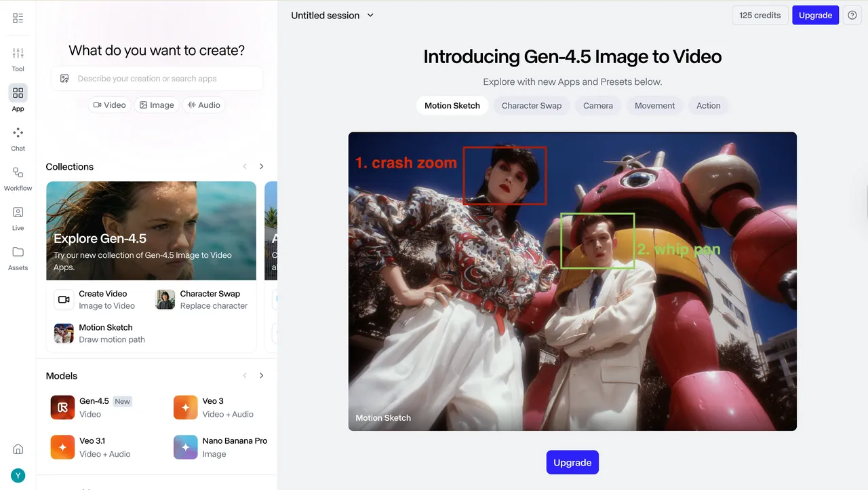Click the Upgrade button in top bar
The image size is (868, 490).
click(x=815, y=16)
